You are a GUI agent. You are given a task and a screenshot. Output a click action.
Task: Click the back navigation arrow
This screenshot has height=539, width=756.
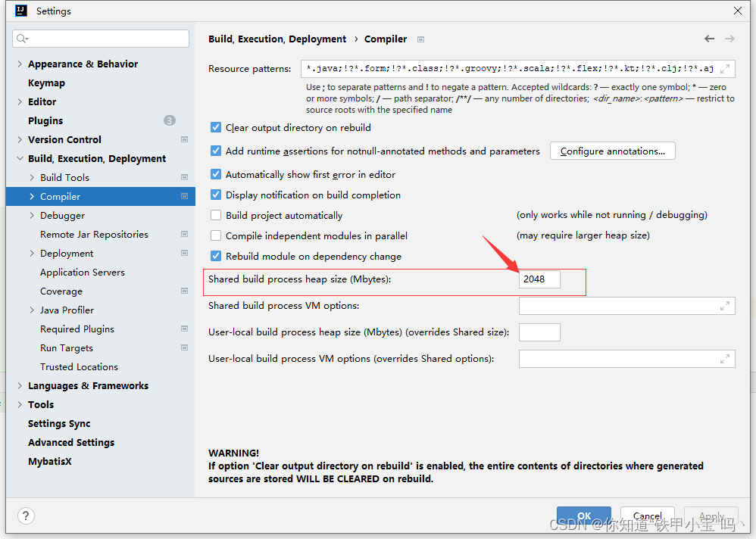(709, 39)
